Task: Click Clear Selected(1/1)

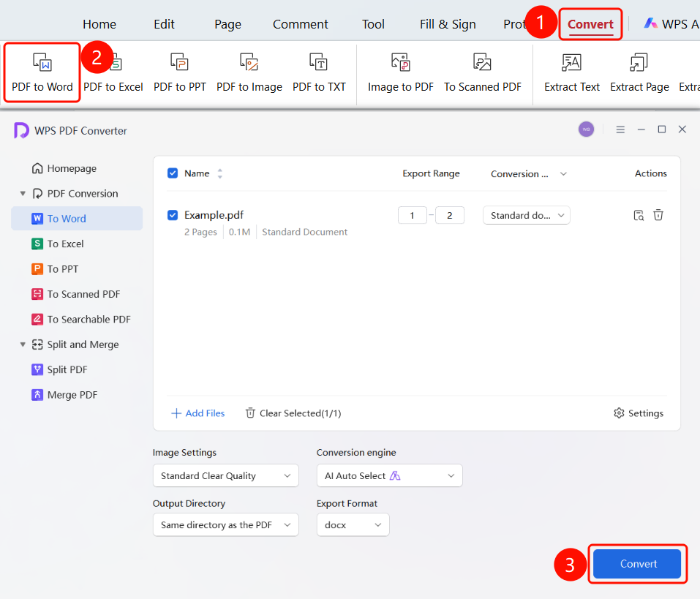Action: 293,413
